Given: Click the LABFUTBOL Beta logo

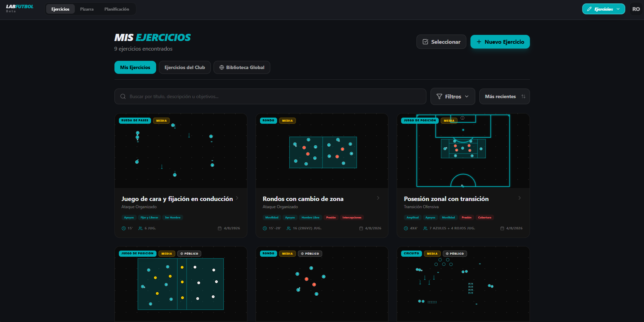Looking at the screenshot, I should pos(19,9).
